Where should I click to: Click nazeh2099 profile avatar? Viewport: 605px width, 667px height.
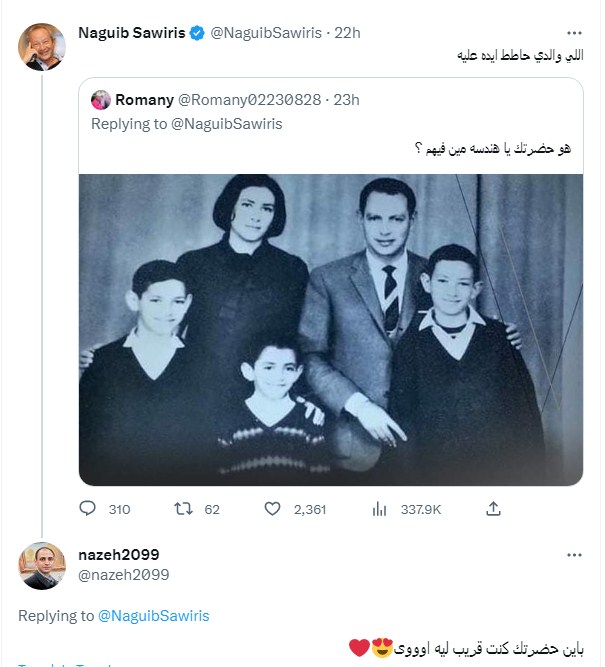[x=42, y=566]
